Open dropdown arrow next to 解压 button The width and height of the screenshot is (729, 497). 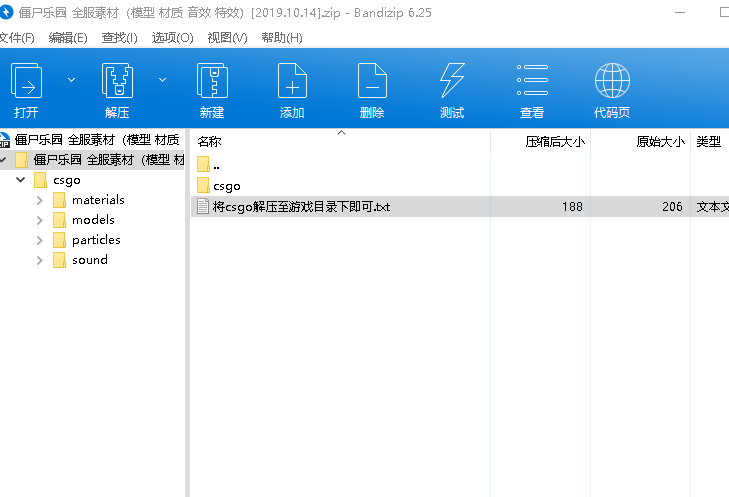coord(162,79)
